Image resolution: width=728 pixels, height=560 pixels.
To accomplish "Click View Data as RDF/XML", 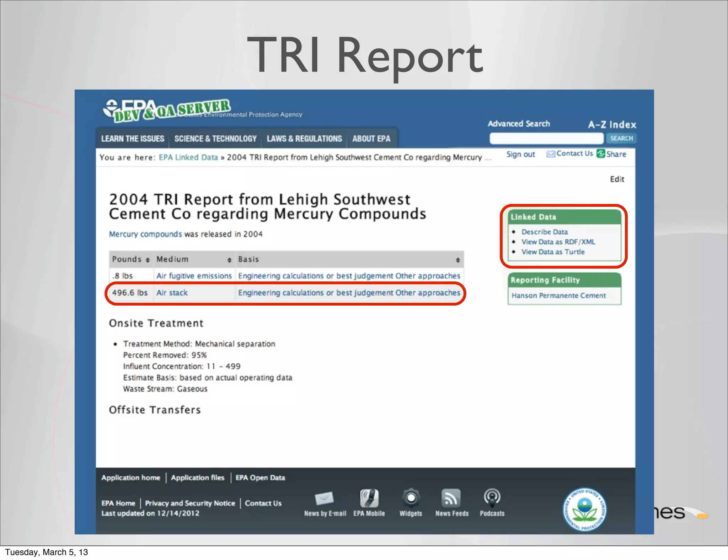I will click(558, 242).
